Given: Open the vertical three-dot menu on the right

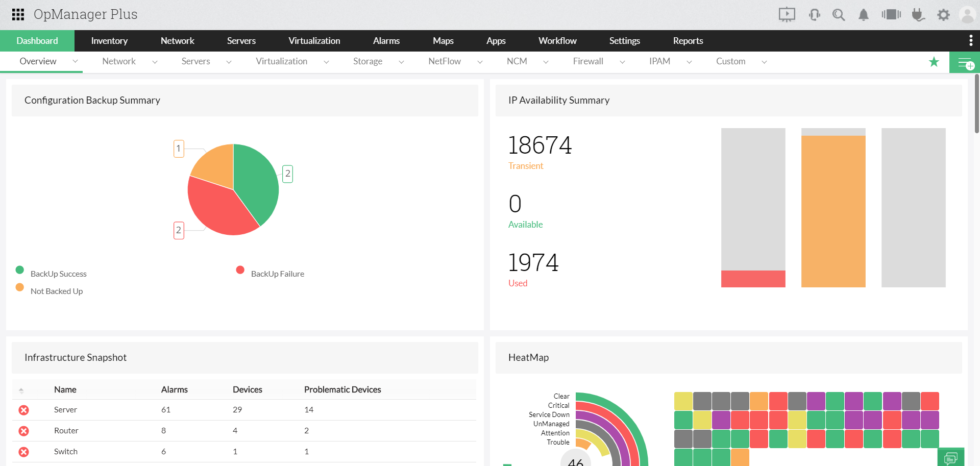Looking at the screenshot, I should click(x=971, y=40).
